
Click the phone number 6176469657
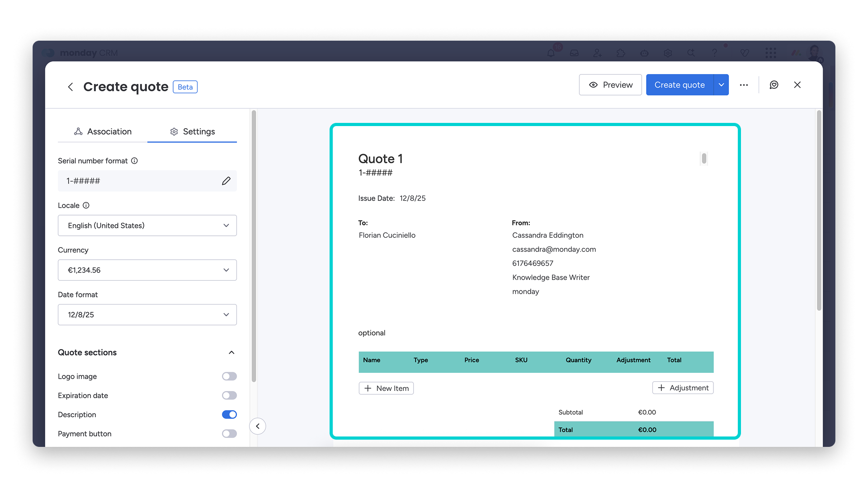tap(533, 263)
